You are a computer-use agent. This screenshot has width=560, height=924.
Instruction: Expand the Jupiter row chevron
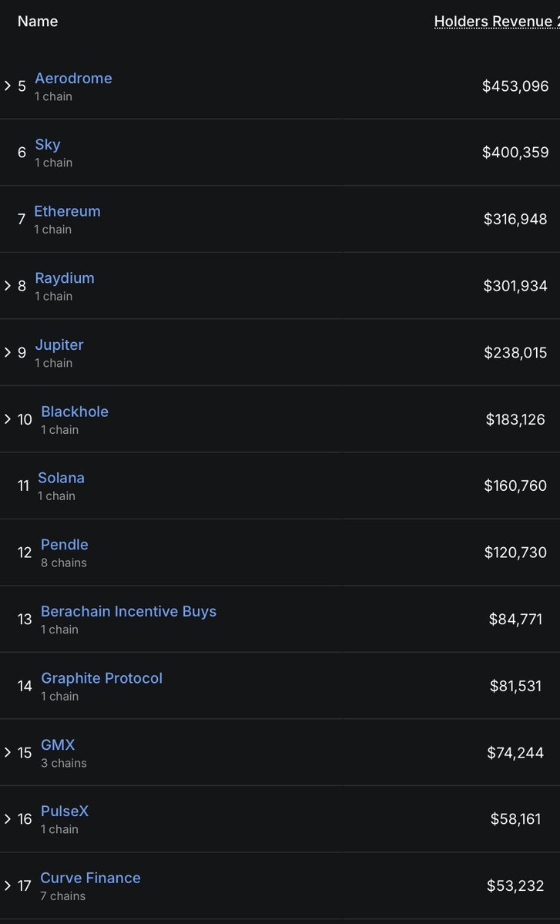click(x=8, y=352)
